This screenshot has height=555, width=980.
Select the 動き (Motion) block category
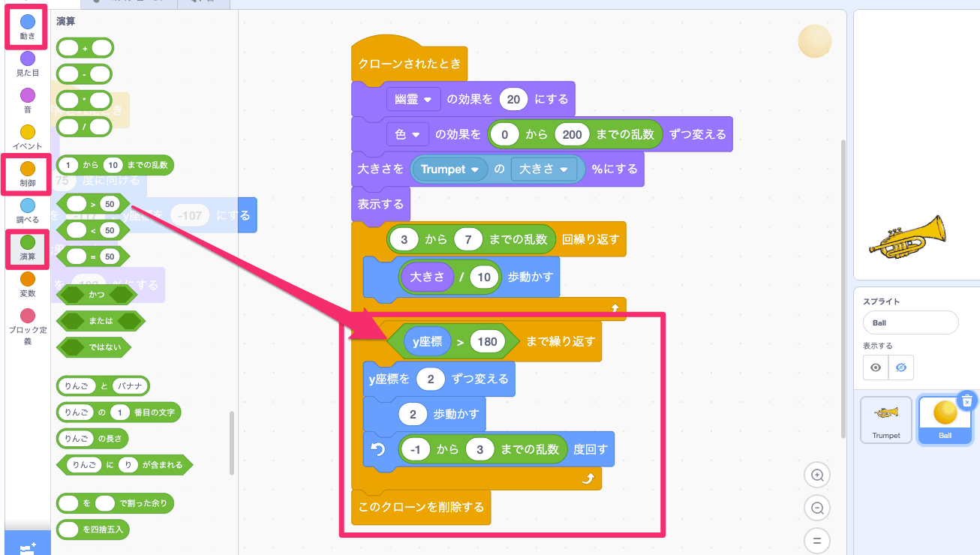tap(26, 26)
